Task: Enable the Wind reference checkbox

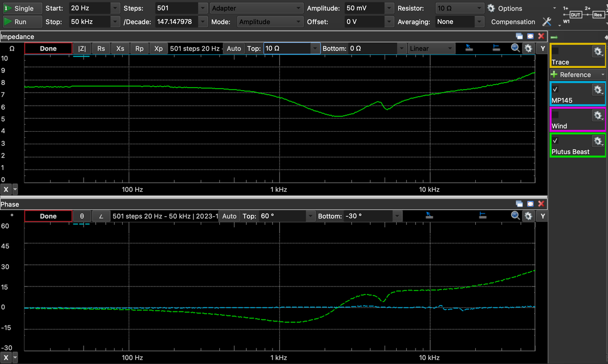Action: (555, 115)
